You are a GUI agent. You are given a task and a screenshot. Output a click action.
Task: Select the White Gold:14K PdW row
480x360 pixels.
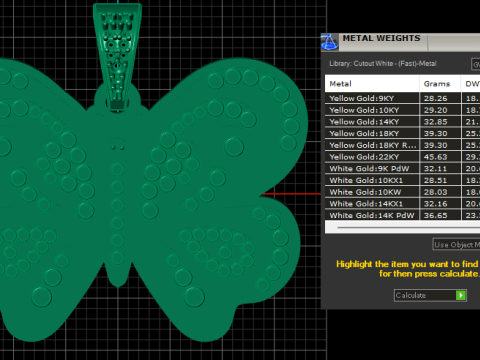click(x=402, y=215)
